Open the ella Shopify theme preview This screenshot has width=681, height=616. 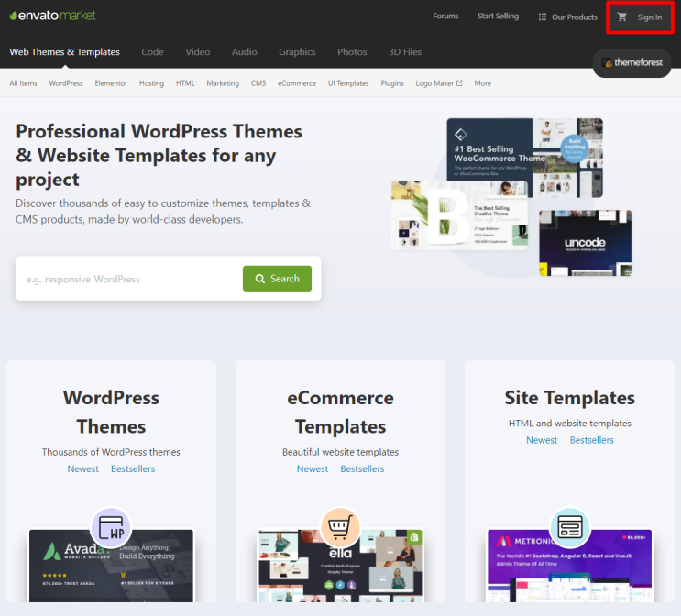pos(341,566)
